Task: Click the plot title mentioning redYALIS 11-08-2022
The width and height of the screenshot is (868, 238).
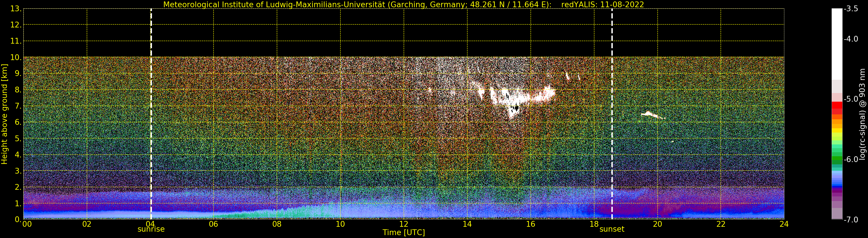Action: tap(403, 4)
